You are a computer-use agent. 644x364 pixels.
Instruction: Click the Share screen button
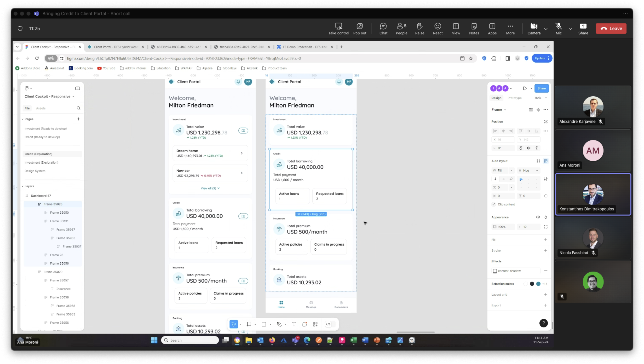pos(583,29)
